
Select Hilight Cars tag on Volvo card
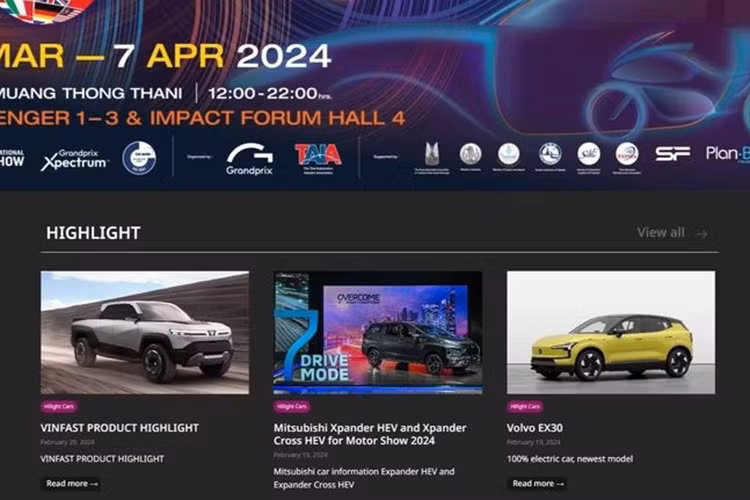pos(525,407)
